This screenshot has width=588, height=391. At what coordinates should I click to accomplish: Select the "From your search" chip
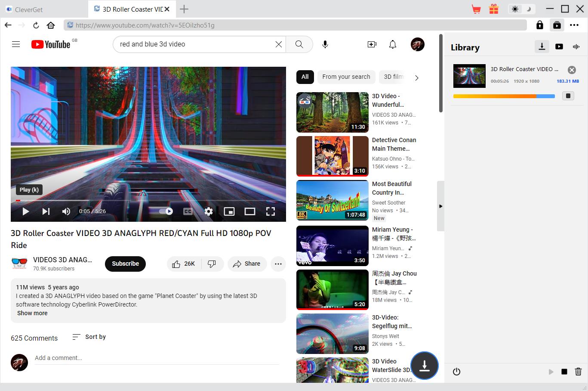tap(346, 77)
